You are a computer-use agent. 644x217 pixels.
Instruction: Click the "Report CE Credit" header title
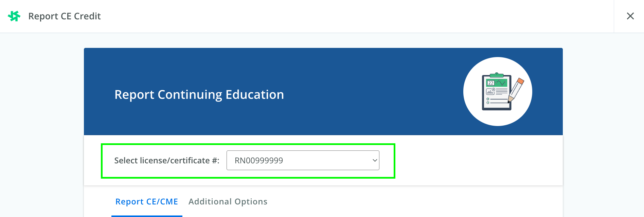[65, 16]
